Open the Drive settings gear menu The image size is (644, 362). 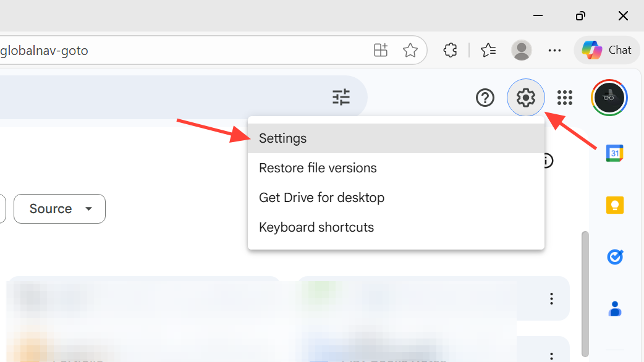(525, 98)
